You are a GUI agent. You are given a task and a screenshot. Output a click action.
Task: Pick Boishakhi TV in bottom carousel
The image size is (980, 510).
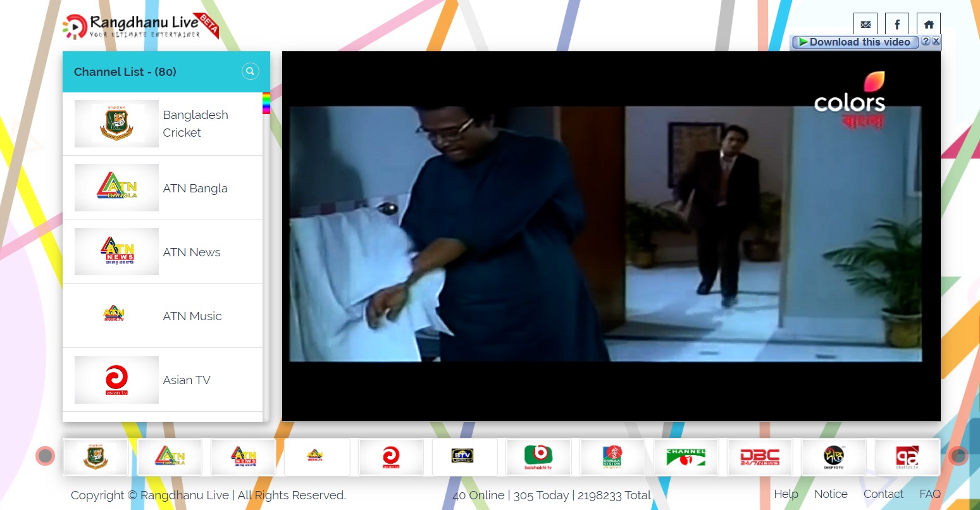click(538, 457)
